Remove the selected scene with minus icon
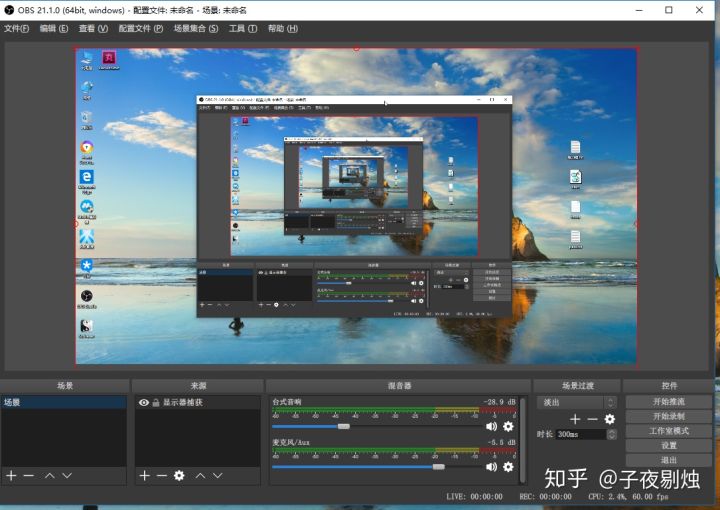 [x=28, y=476]
